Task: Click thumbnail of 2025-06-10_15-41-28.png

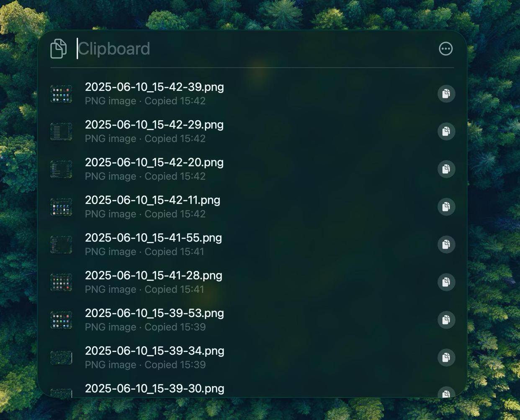Action: point(61,282)
